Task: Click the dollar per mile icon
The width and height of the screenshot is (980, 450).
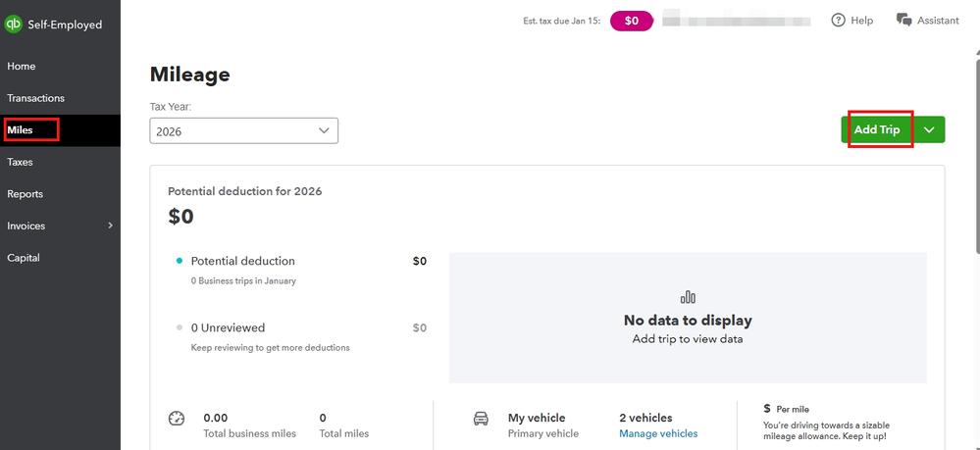Action: (767, 408)
